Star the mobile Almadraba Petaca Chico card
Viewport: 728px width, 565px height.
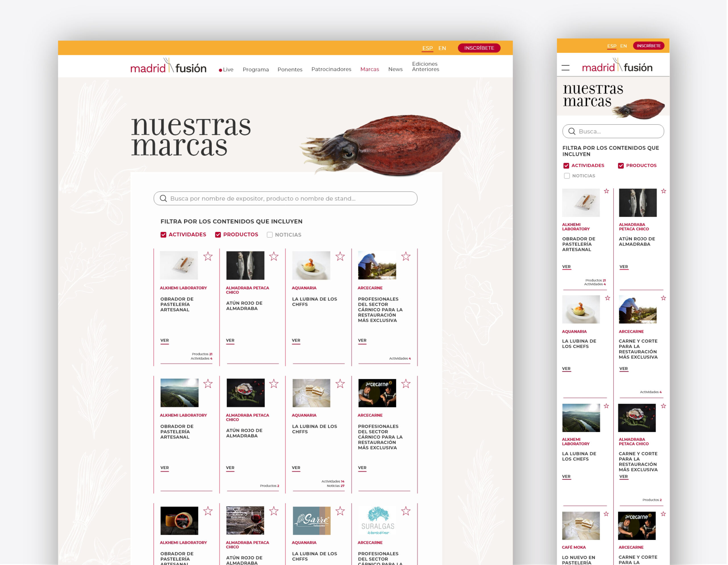663,191
